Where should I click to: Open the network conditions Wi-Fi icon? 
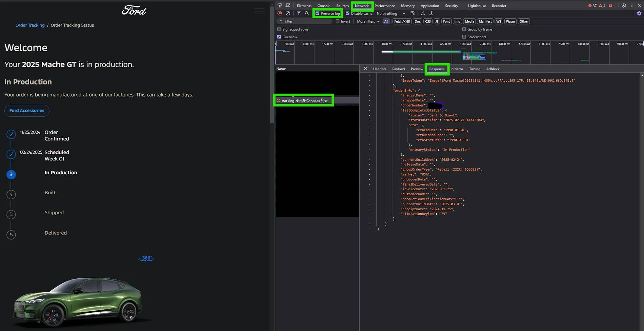pyautogui.click(x=412, y=13)
